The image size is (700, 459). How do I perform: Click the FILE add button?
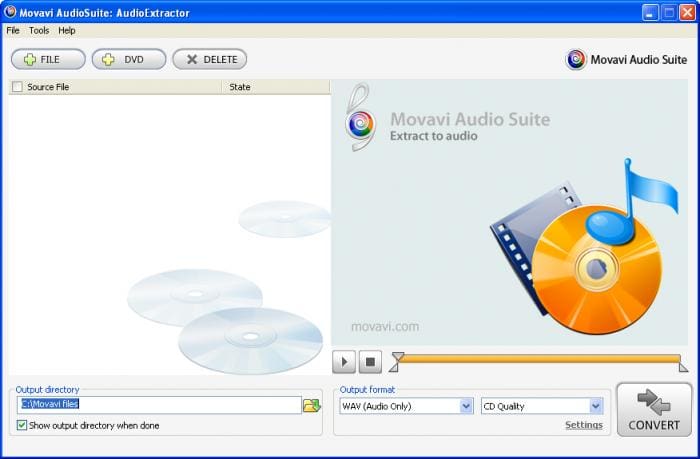(x=48, y=59)
